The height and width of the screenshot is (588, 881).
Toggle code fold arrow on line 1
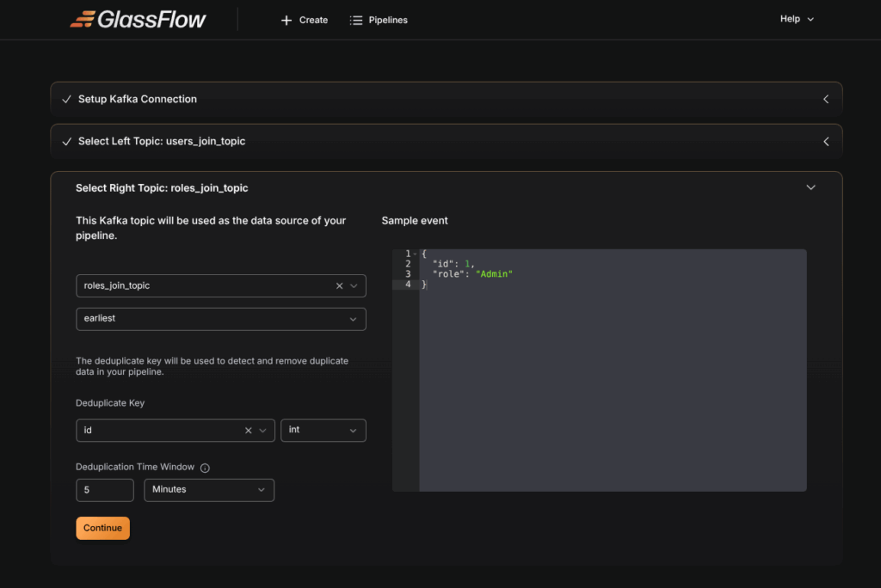click(415, 254)
